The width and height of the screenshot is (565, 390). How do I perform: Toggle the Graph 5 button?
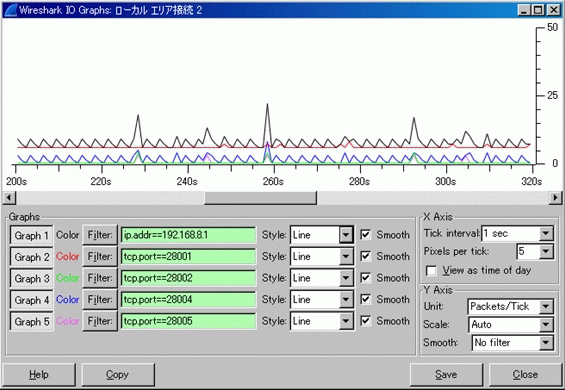[x=32, y=321]
